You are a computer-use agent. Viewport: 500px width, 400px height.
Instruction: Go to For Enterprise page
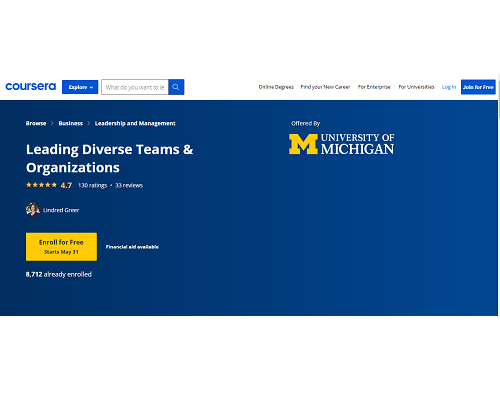[x=374, y=87]
